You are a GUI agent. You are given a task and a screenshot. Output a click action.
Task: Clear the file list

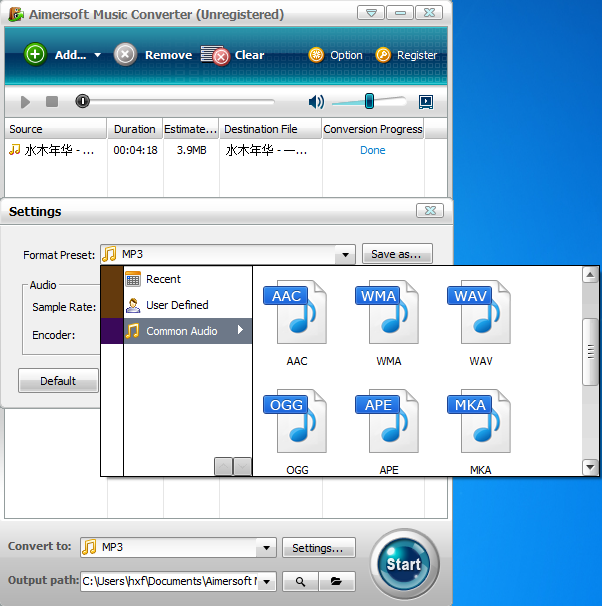click(x=233, y=55)
